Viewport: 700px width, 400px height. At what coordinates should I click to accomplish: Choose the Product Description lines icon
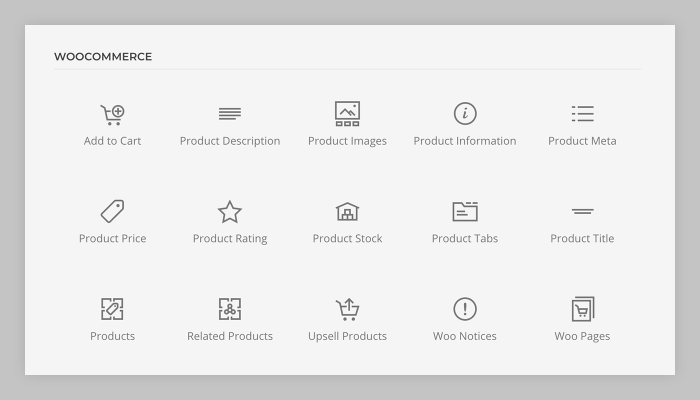point(230,113)
